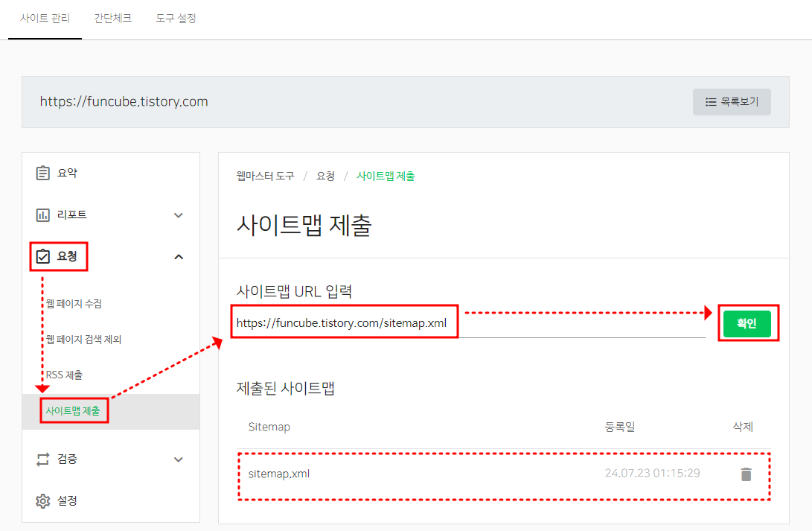The width and height of the screenshot is (812, 531).
Task: Open the 요약 menu item
Action: click(x=67, y=173)
